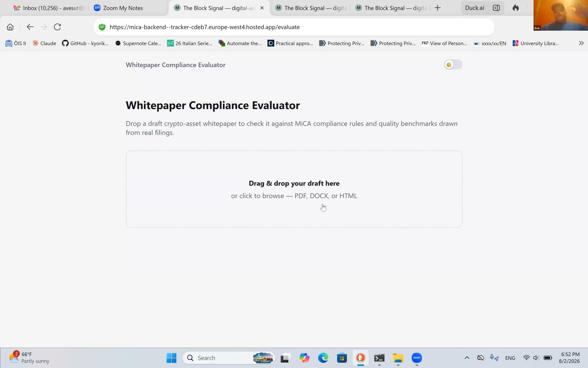Check the battery status icon
Screen dimensions: 588x368
pos(548,358)
